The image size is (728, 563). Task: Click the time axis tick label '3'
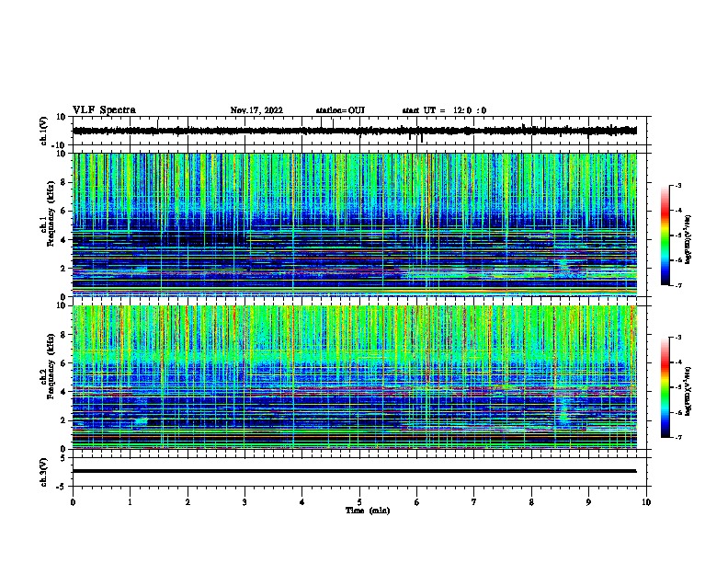pos(245,502)
